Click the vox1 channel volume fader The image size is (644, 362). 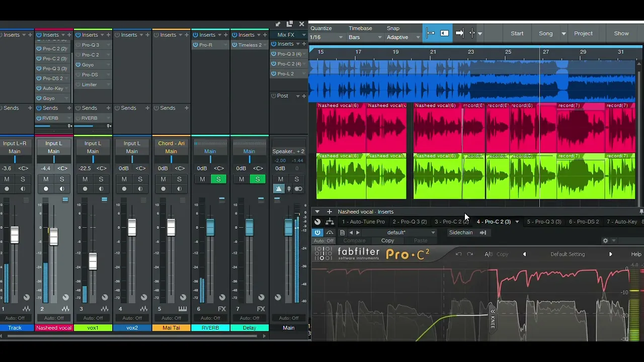coord(93,261)
